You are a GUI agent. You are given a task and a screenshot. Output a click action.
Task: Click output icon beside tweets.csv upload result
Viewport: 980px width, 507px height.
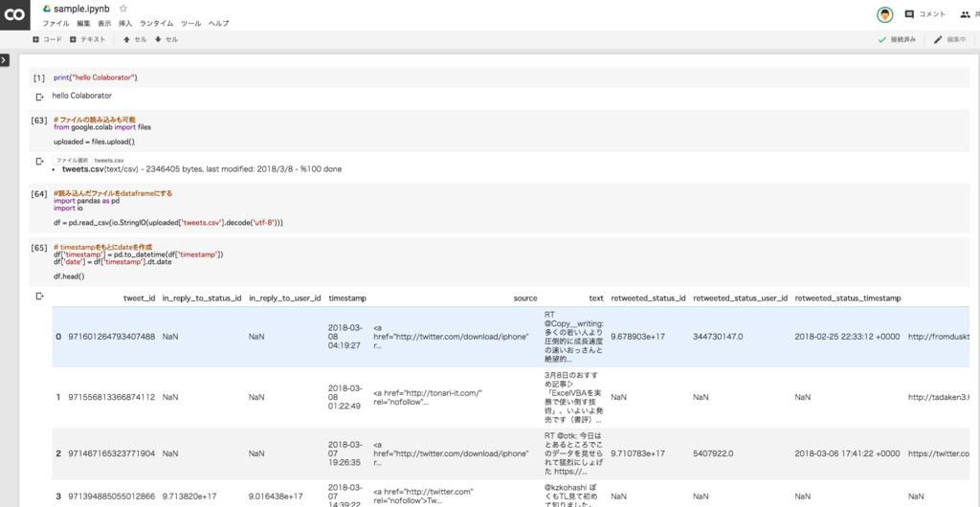click(x=40, y=161)
